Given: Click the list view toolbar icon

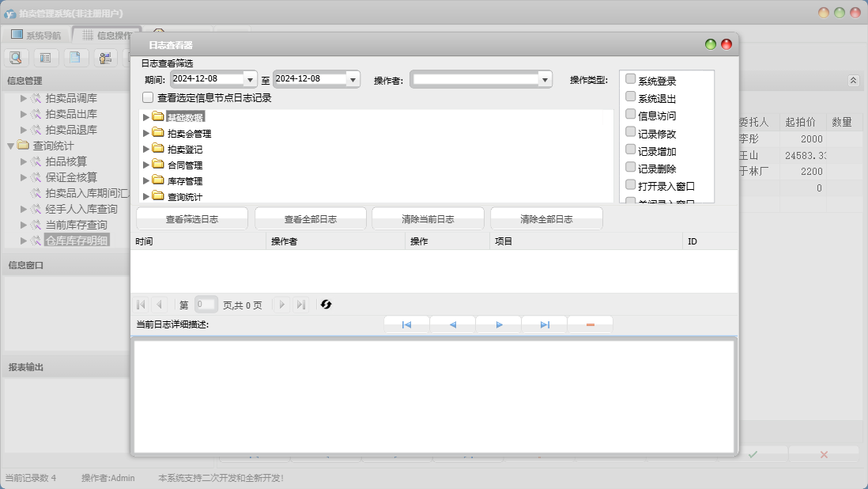Looking at the screenshot, I should coord(45,57).
